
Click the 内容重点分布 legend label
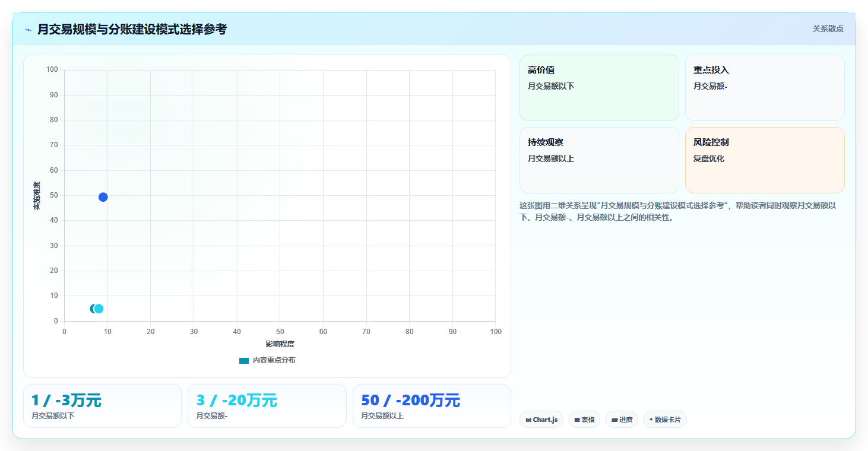274,360
